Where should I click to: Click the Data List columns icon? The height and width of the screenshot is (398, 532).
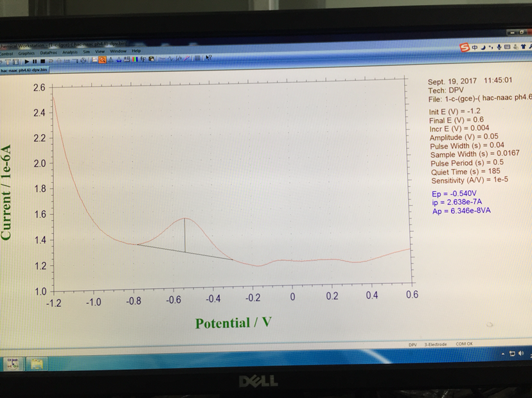pyautogui.click(x=197, y=58)
